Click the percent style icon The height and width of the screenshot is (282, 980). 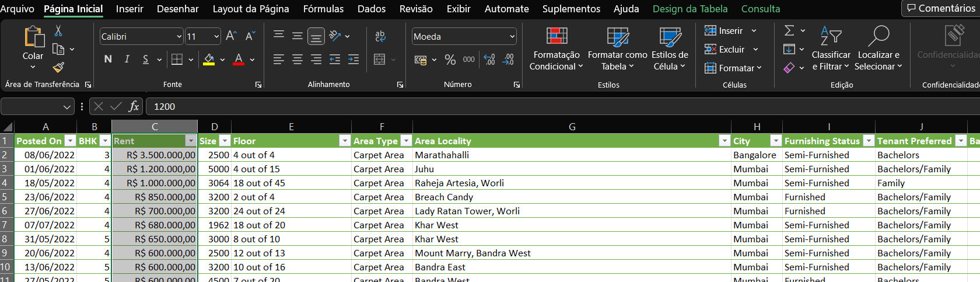pos(450,60)
